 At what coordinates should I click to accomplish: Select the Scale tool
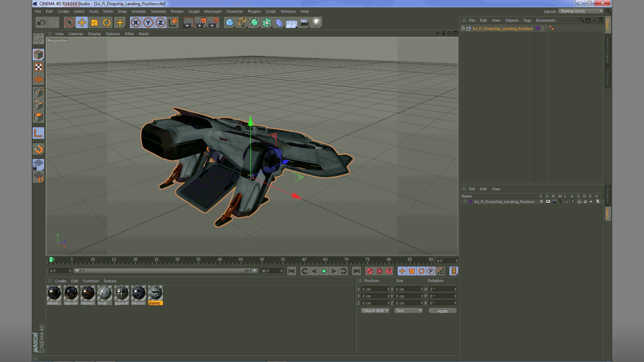tap(94, 23)
